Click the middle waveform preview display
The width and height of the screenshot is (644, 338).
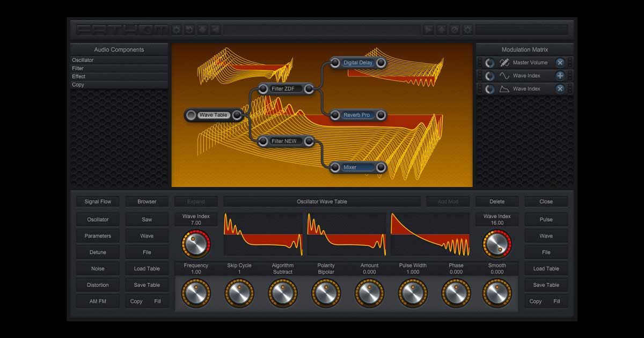pyautogui.click(x=346, y=234)
